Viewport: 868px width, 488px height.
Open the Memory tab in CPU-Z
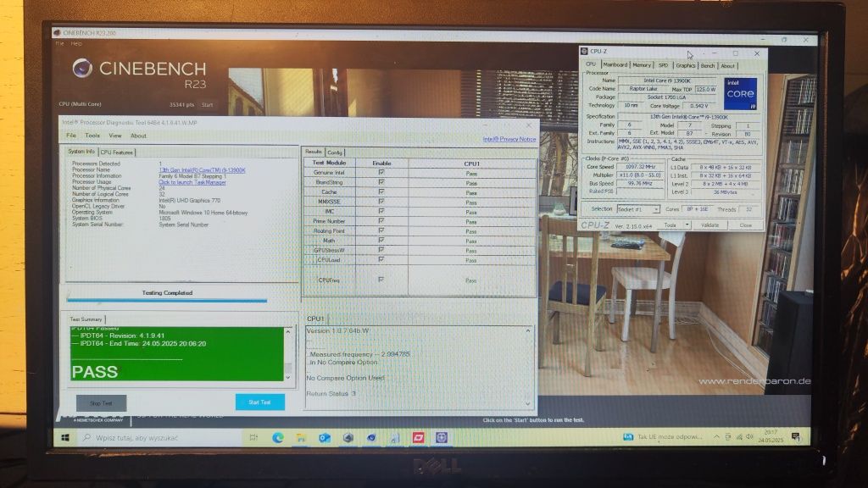pos(642,65)
